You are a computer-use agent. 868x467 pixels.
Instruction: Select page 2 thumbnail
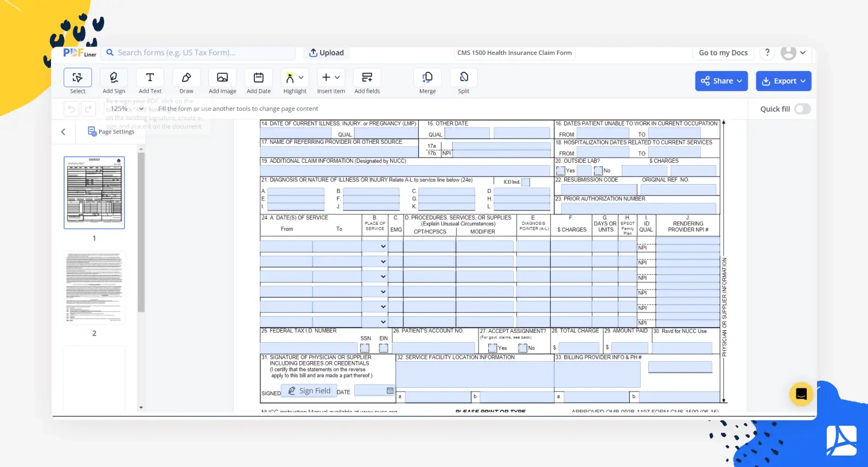[94, 288]
